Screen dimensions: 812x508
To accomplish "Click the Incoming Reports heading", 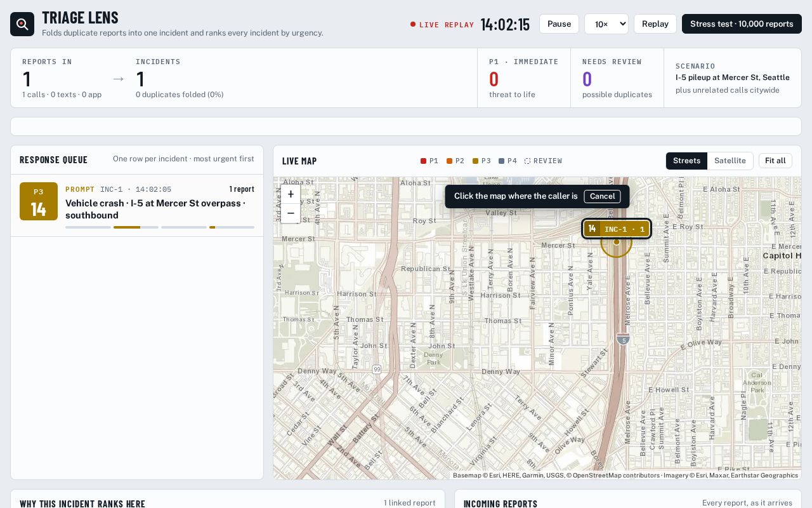I will pyautogui.click(x=501, y=504).
